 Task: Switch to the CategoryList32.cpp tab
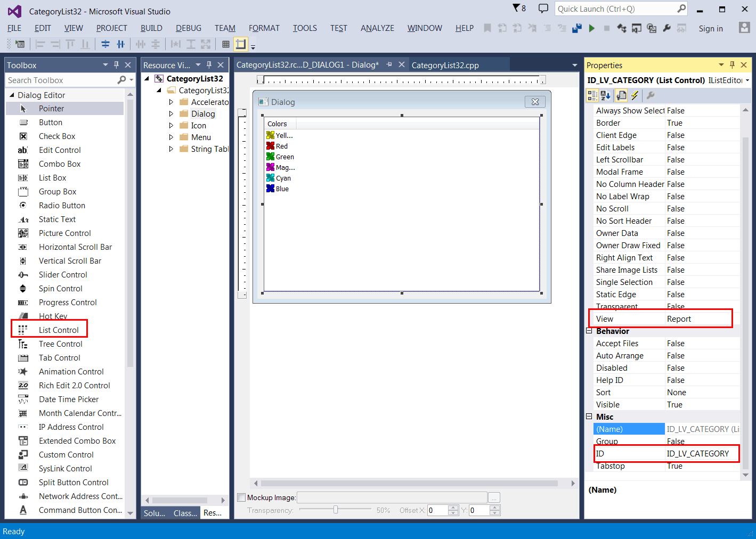click(x=445, y=65)
